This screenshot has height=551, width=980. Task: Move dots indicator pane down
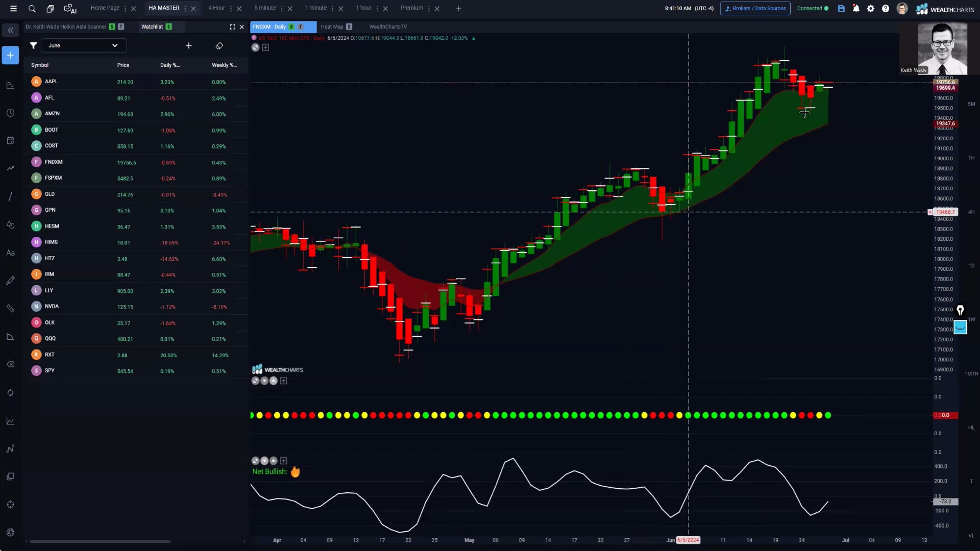[264, 381]
